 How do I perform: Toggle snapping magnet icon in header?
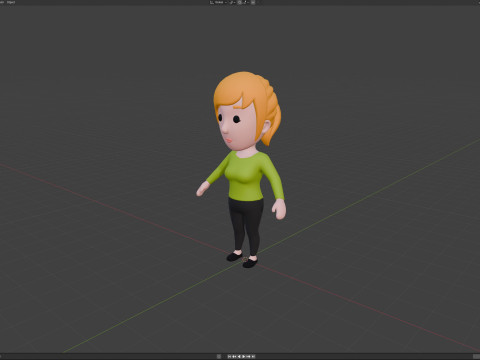click(x=239, y=2)
